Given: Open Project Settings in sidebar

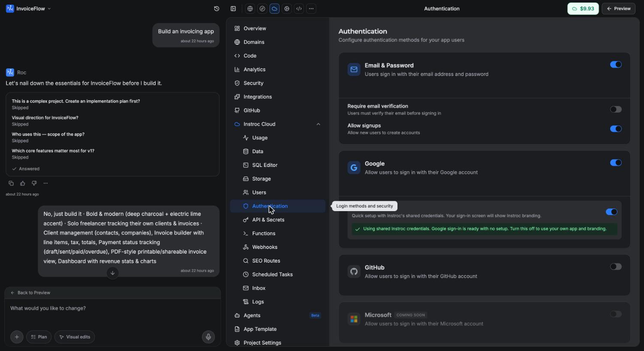Looking at the screenshot, I should click(x=278, y=343).
